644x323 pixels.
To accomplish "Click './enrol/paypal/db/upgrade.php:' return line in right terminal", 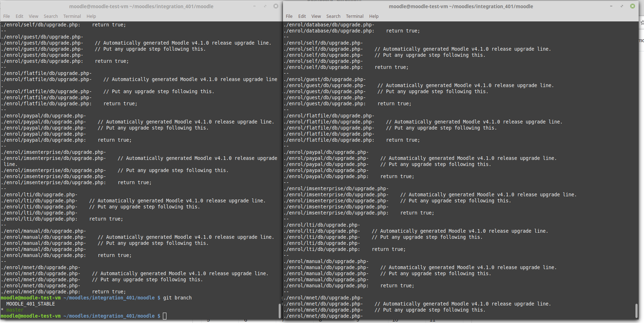I will pos(349,176).
